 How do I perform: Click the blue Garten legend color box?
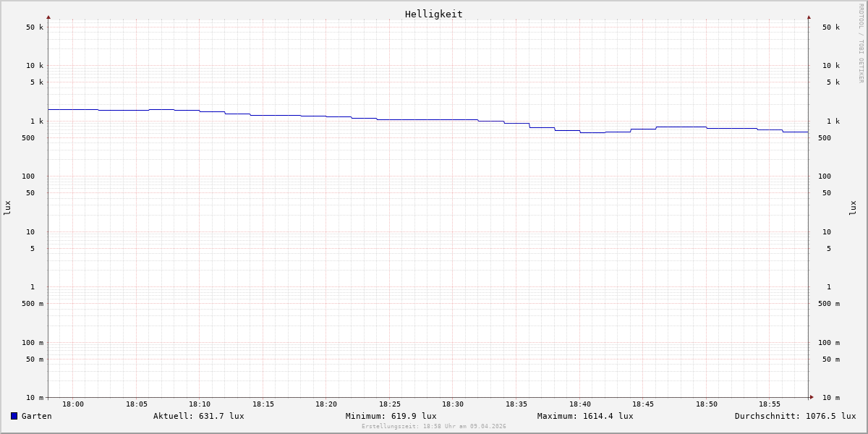pyautogui.click(x=14, y=416)
